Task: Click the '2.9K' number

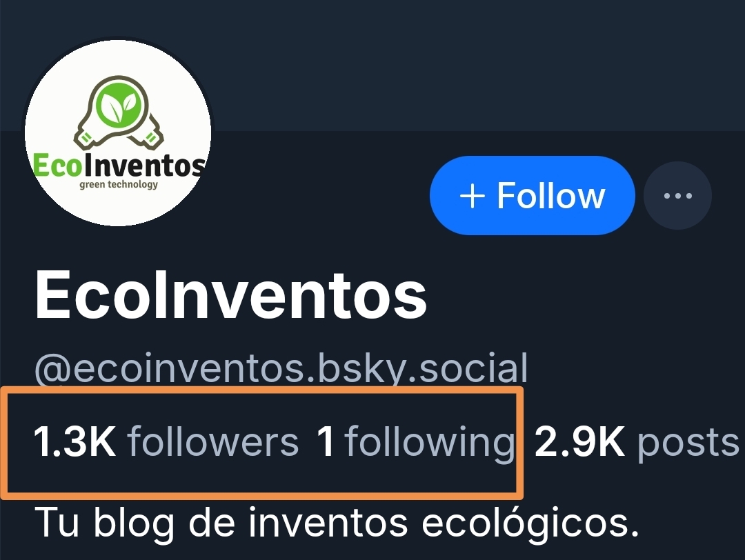Action: tap(579, 442)
